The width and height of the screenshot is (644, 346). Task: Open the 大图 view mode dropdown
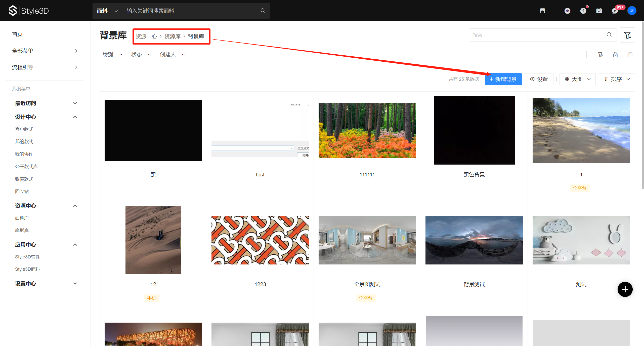(x=577, y=79)
